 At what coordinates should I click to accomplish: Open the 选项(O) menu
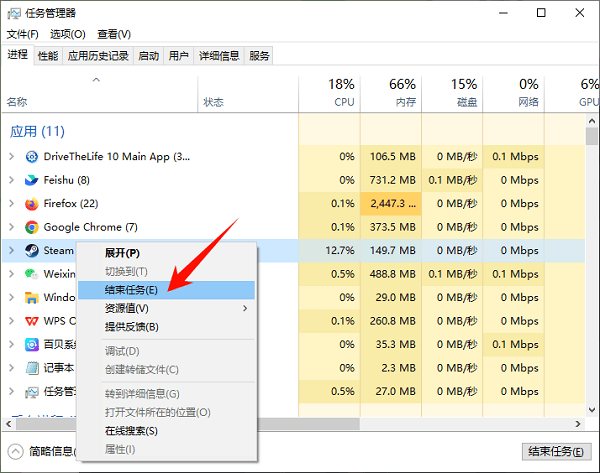coord(68,34)
